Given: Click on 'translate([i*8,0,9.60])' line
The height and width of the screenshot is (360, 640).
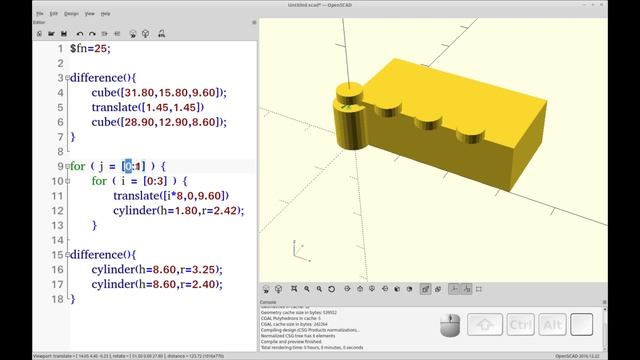Looking at the screenshot, I should click(x=171, y=196).
